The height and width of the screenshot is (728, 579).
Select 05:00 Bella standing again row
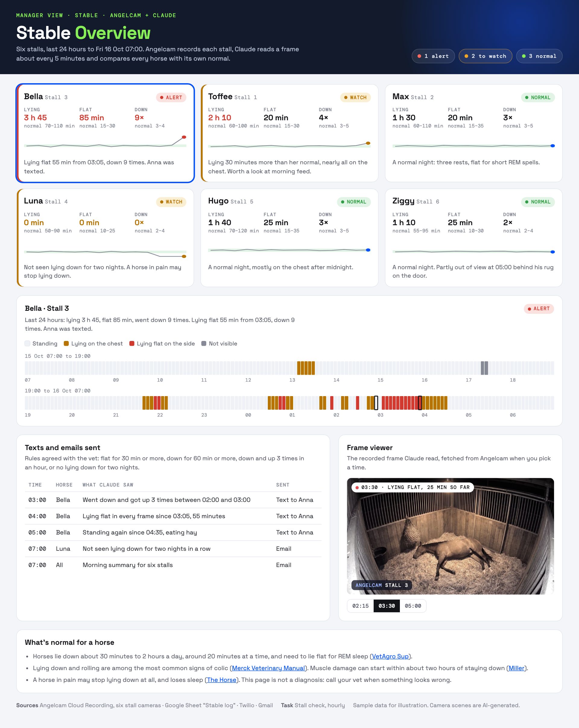pyautogui.click(x=173, y=532)
